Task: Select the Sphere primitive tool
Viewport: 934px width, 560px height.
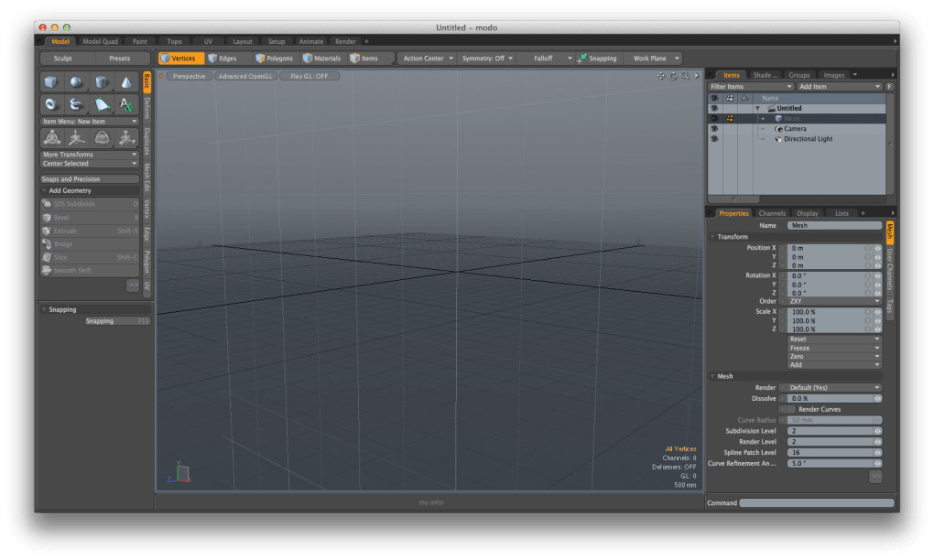Action: pos(76,82)
